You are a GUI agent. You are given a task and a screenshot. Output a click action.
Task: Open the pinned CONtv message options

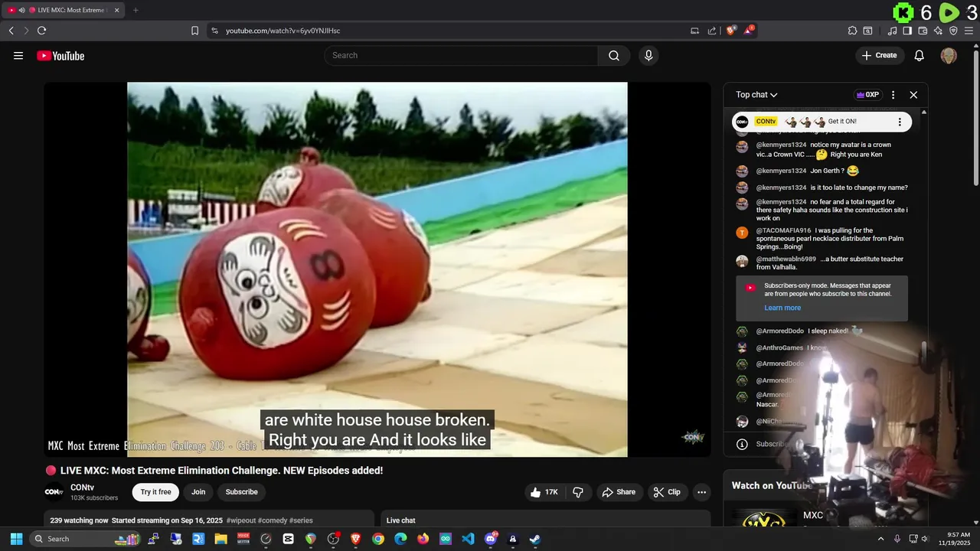(x=900, y=122)
